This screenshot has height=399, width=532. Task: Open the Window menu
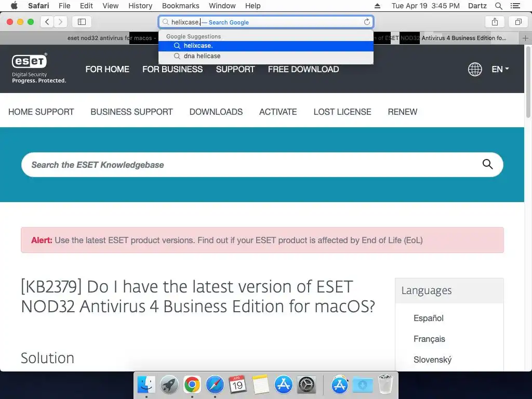222,6
